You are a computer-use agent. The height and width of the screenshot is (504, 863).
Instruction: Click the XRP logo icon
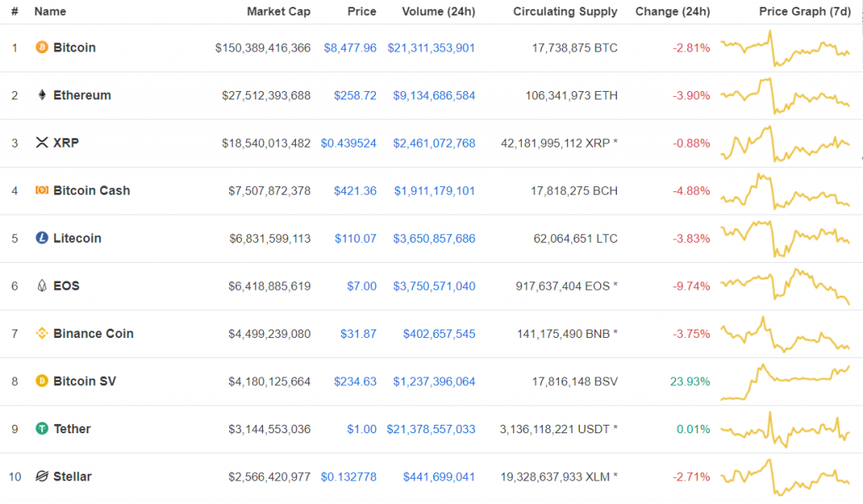point(42,142)
